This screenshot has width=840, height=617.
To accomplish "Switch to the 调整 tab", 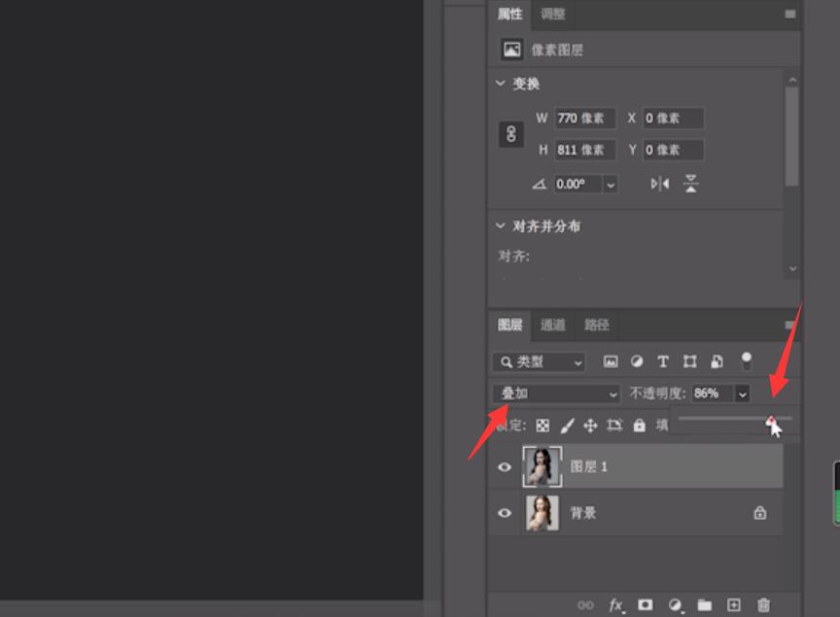I will (x=552, y=14).
